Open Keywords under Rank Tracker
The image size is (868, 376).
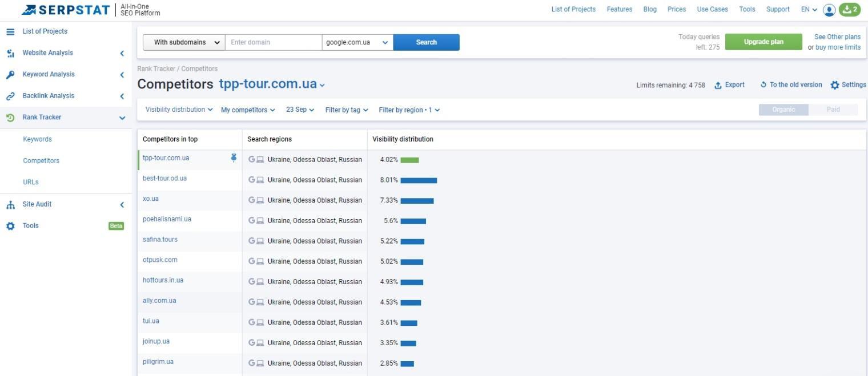(x=37, y=139)
